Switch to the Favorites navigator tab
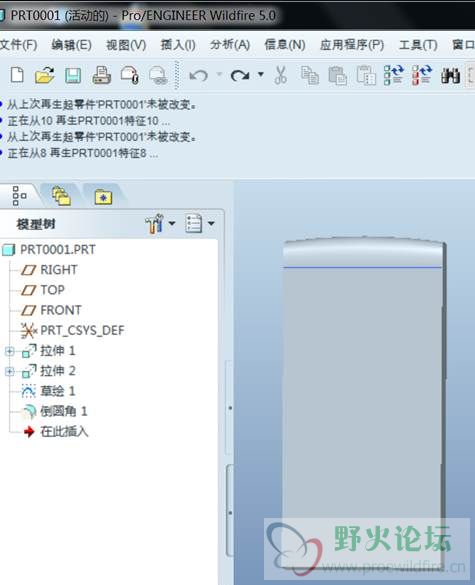 tap(103, 197)
